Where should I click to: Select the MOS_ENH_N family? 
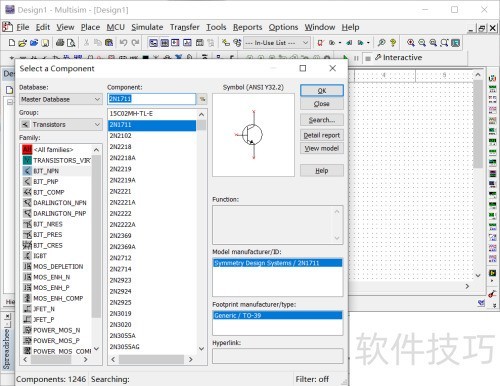click(x=52, y=277)
